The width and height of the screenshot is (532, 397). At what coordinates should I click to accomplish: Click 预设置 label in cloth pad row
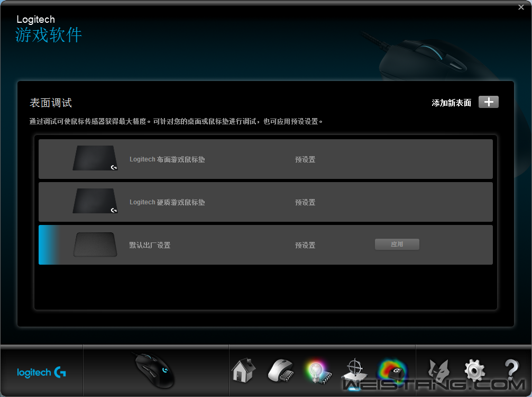pos(305,159)
